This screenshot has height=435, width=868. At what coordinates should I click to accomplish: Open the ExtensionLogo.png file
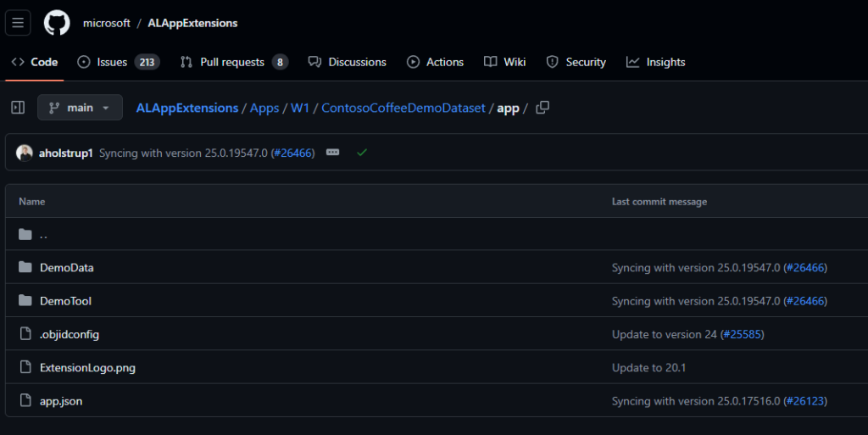[x=87, y=367]
